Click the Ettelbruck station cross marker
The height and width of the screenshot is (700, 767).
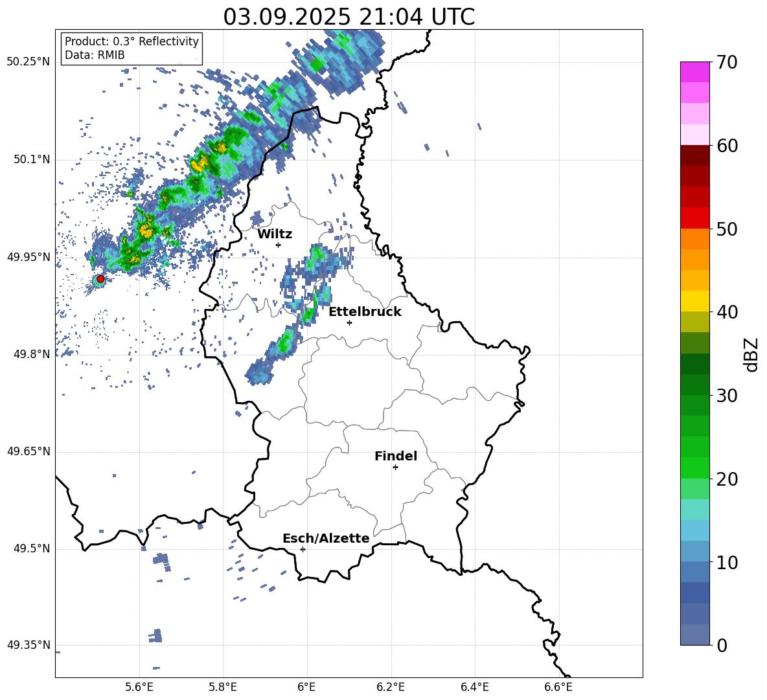(349, 322)
